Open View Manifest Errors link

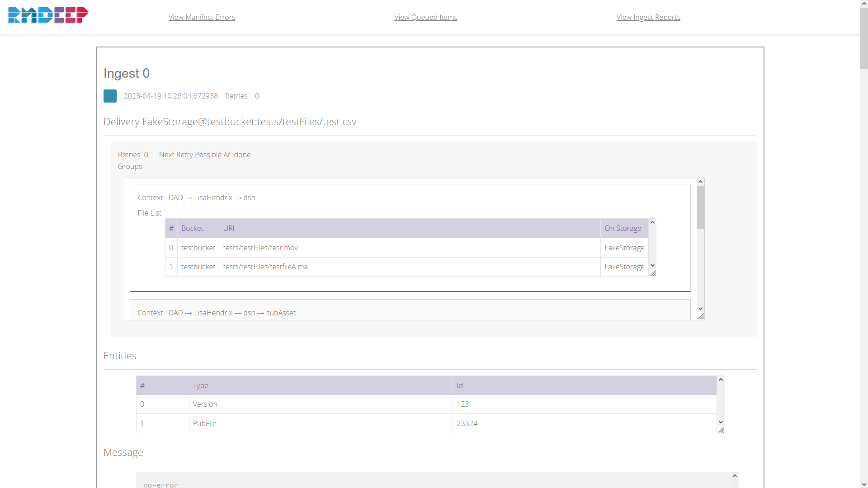pos(202,17)
